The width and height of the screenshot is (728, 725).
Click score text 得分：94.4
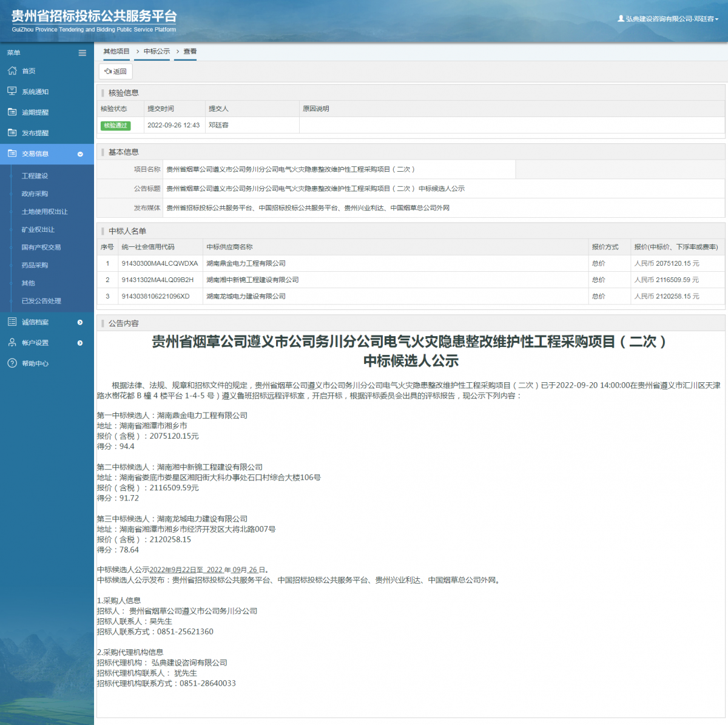(116, 447)
